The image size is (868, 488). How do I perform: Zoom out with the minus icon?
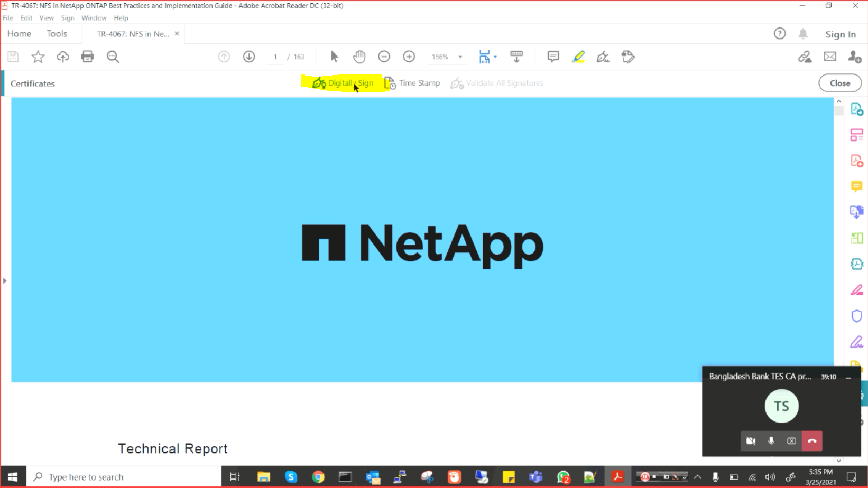tap(384, 57)
